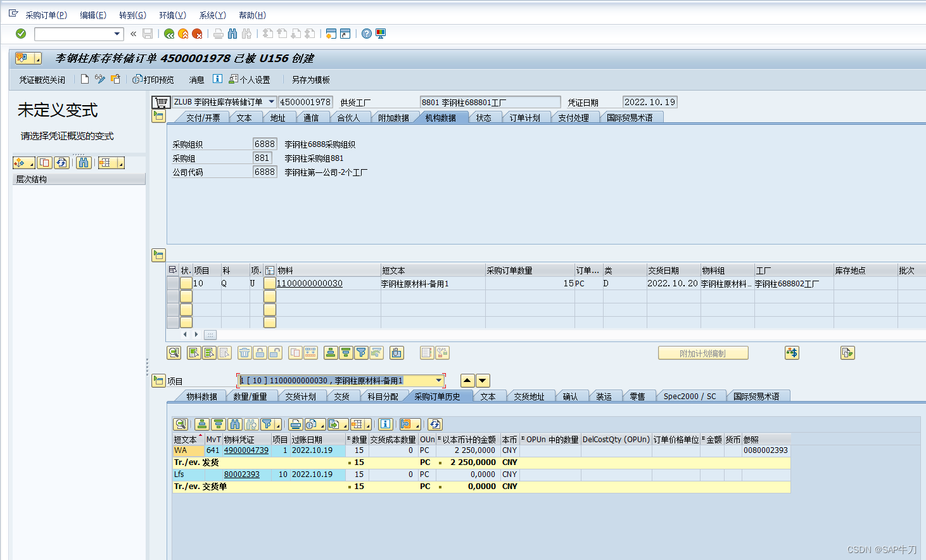The image size is (926, 560).
Task: Click the green Back arrow icon
Action: tap(169, 34)
